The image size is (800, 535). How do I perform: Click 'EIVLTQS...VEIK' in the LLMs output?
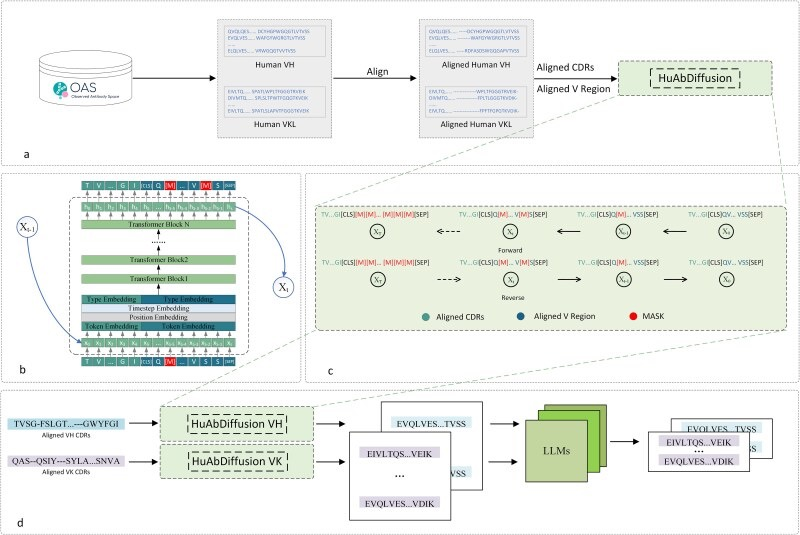pos(698,442)
